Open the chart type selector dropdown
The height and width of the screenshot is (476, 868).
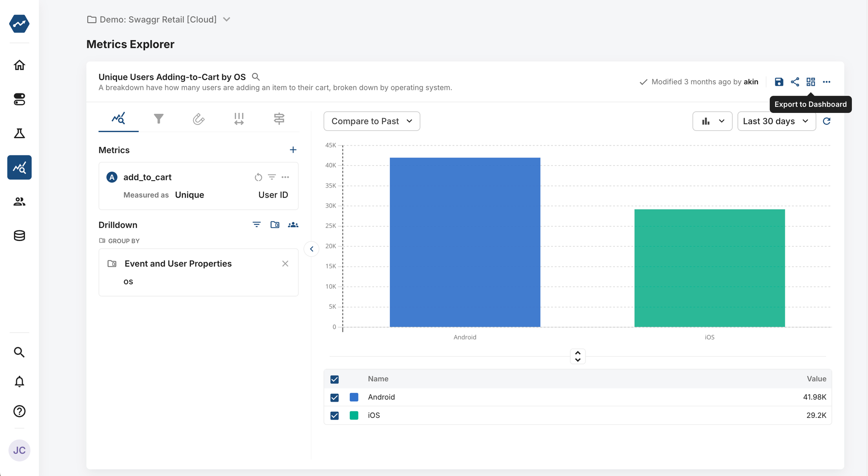coord(712,121)
